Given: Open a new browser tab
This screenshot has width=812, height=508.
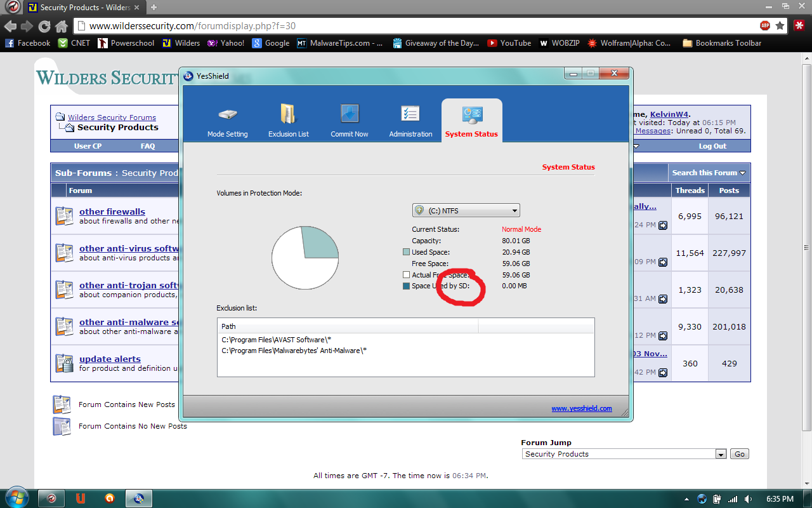Looking at the screenshot, I should [154, 8].
